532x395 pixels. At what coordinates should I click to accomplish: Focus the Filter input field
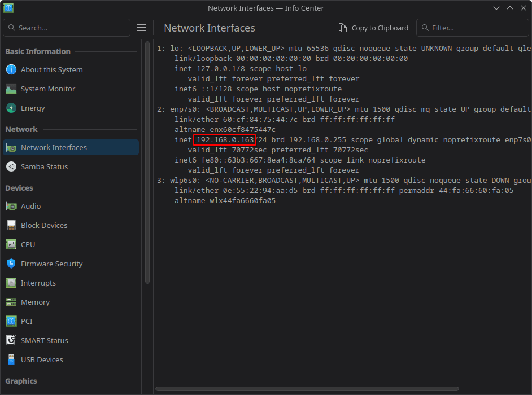pos(472,28)
